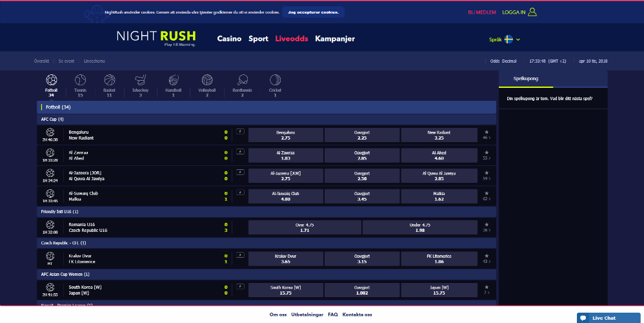Click the user profile icon near Logga in
Image resolution: width=644 pixels, height=323 pixels.
click(532, 12)
